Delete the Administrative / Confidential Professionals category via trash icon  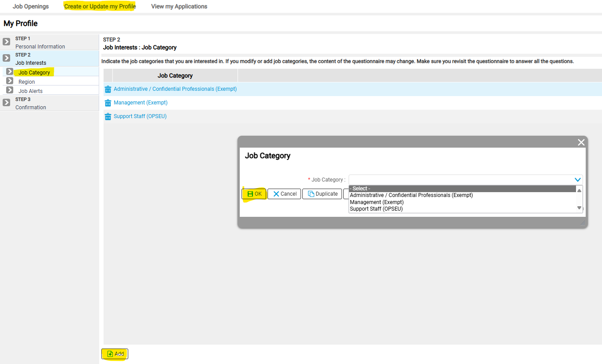pos(108,89)
